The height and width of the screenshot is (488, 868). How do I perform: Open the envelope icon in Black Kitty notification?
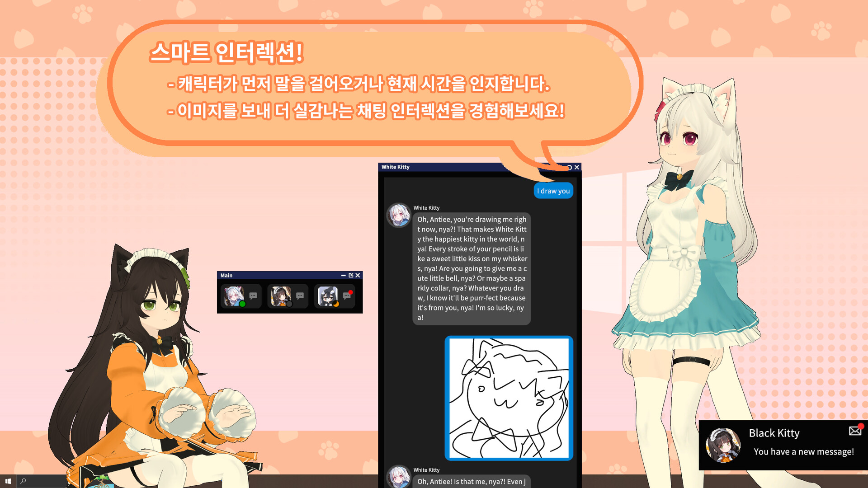pos(855,431)
